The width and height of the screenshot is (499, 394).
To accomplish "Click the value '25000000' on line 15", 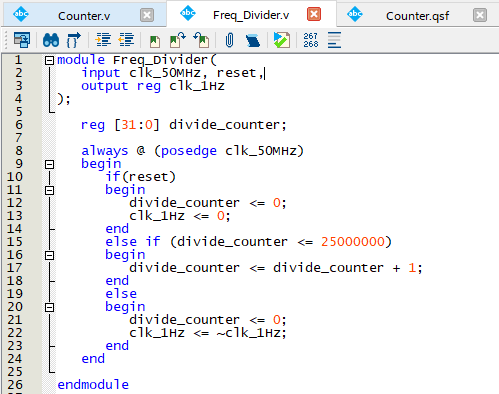I will coord(353,242).
